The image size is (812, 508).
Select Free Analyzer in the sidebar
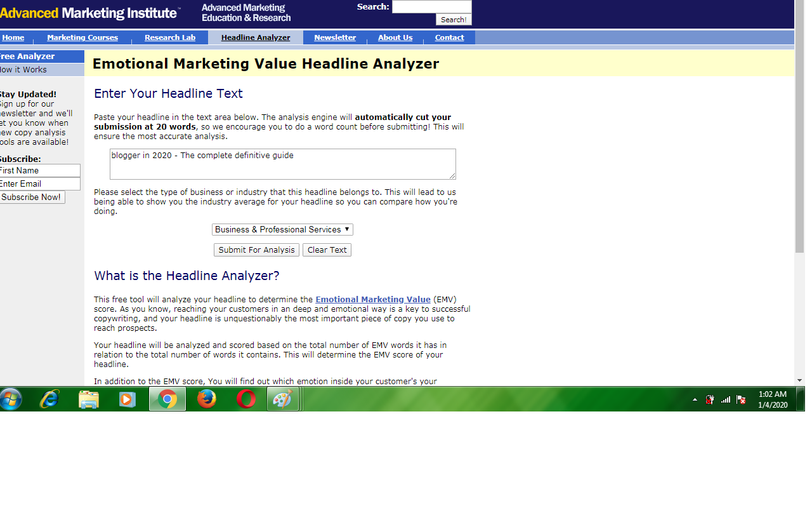(x=42, y=57)
